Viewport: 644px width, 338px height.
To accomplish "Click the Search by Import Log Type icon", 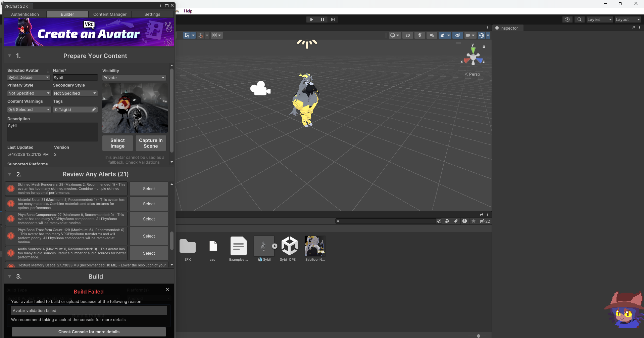I will click(x=464, y=221).
